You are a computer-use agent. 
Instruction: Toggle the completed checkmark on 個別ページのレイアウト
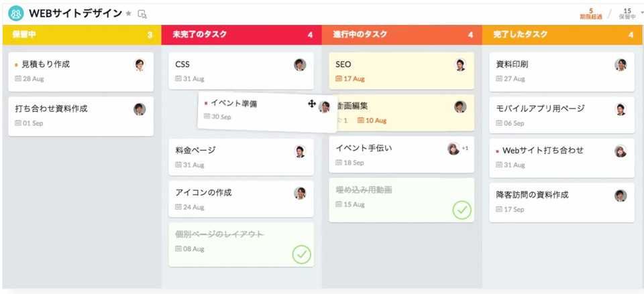302,254
